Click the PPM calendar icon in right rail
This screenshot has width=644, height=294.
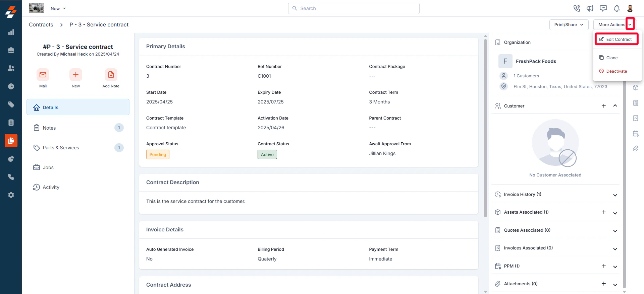[636, 134]
